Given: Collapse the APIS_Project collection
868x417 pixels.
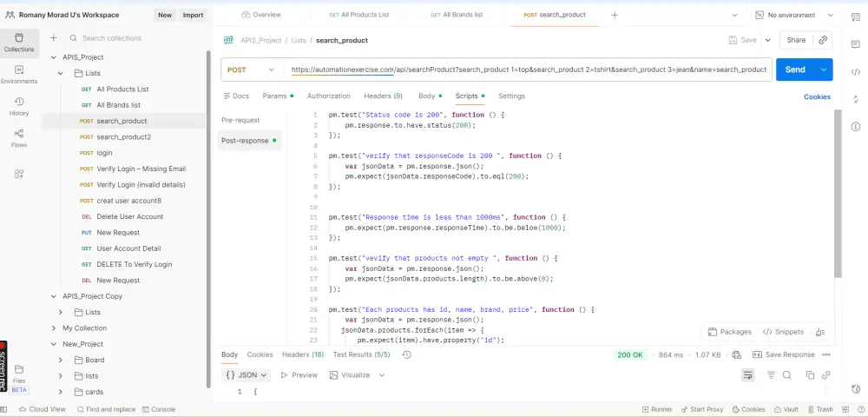Looking at the screenshot, I should click(x=54, y=57).
